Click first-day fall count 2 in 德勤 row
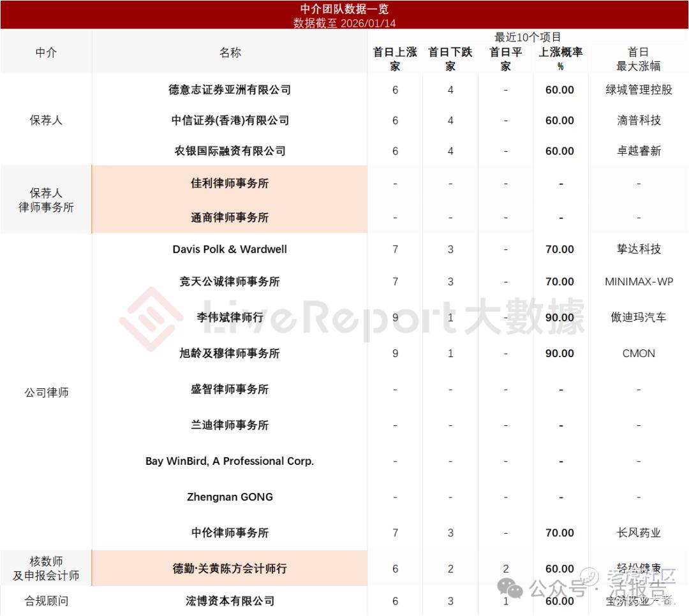The height and width of the screenshot is (616, 689). [450, 569]
